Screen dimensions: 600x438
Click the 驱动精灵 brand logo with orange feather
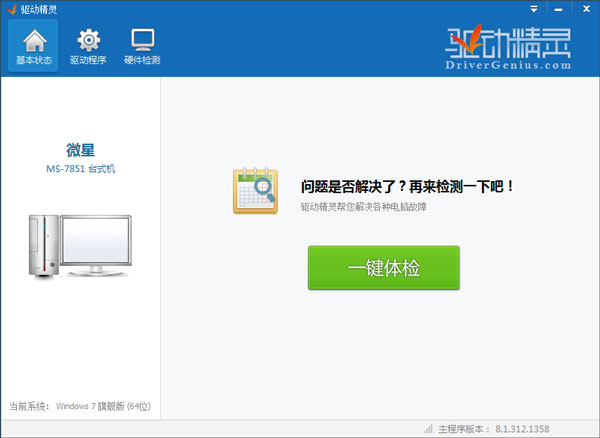(508, 41)
